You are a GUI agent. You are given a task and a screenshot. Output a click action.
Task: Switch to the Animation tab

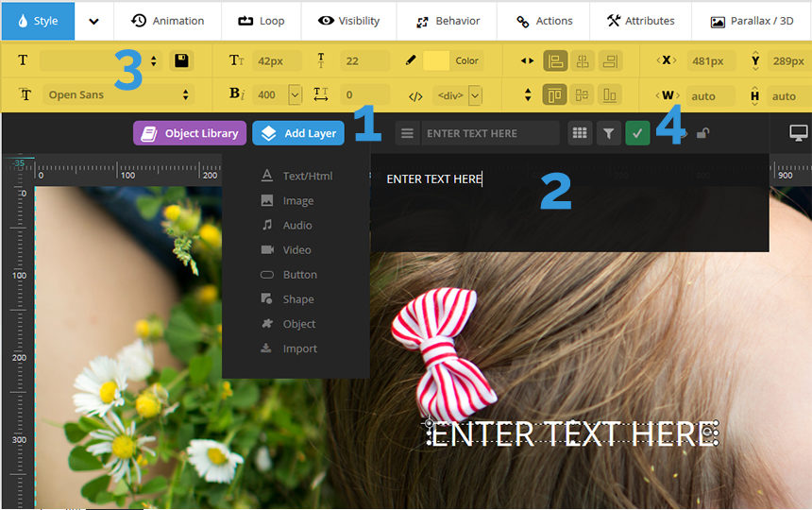pos(168,21)
